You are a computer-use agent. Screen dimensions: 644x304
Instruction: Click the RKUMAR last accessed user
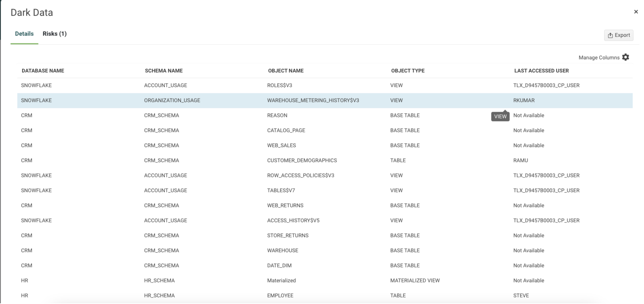(x=524, y=100)
